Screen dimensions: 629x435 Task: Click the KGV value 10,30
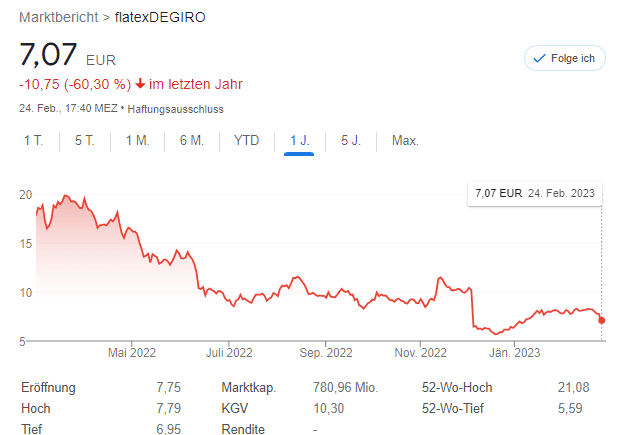[327, 408]
